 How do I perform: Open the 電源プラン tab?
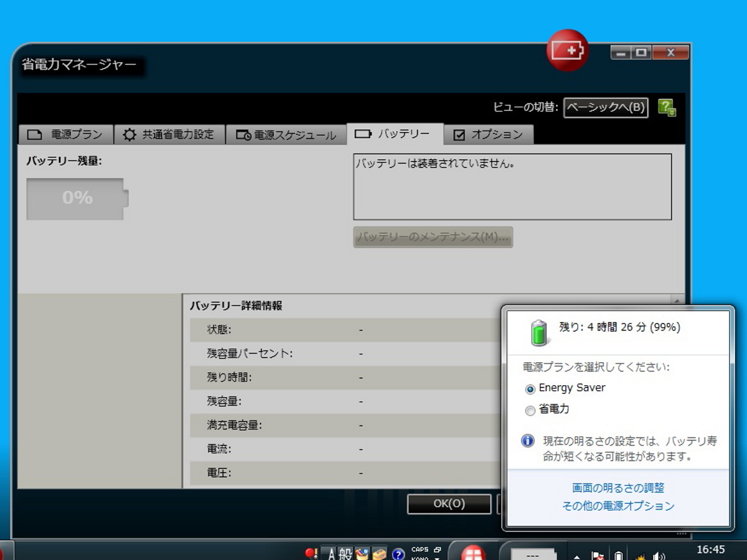(x=65, y=134)
